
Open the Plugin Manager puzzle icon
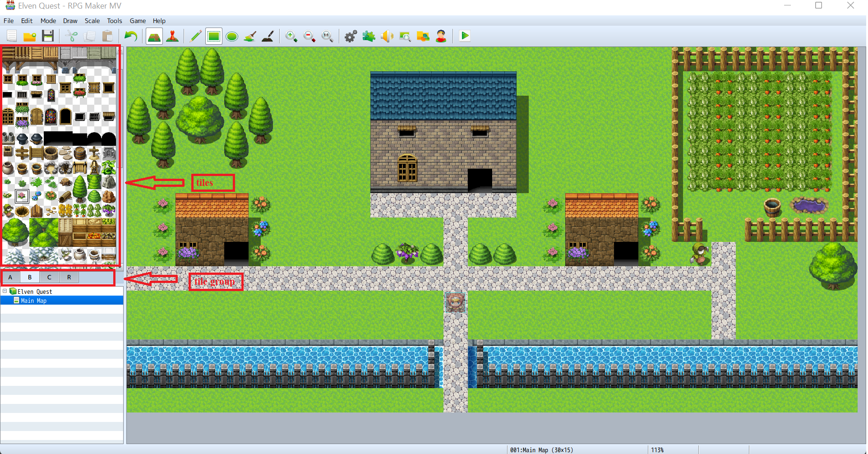369,36
